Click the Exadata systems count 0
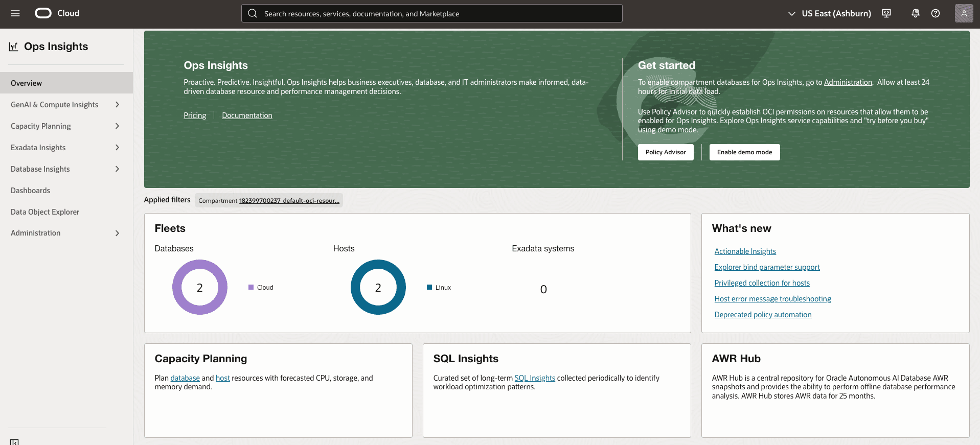The image size is (980, 445). (543, 289)
